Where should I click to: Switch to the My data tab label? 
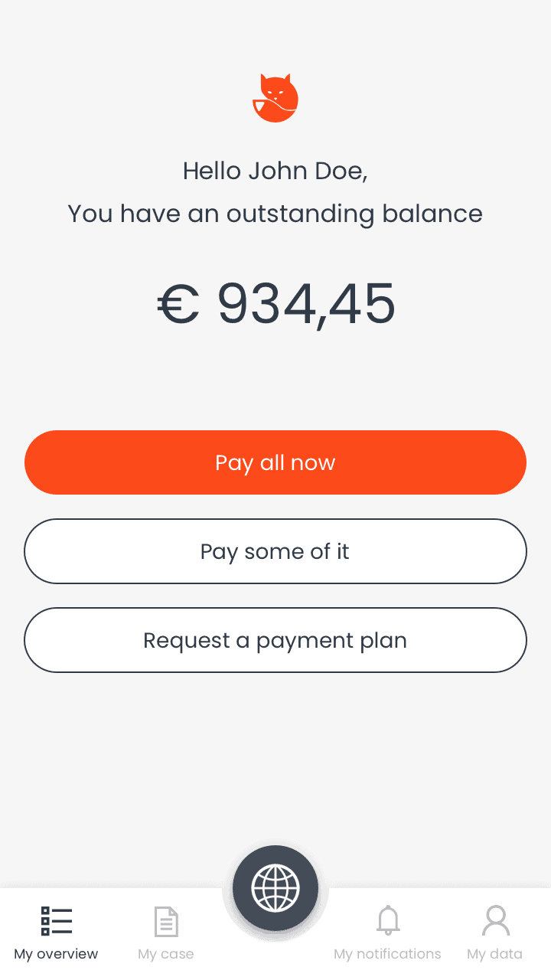[x=495, y=954]
